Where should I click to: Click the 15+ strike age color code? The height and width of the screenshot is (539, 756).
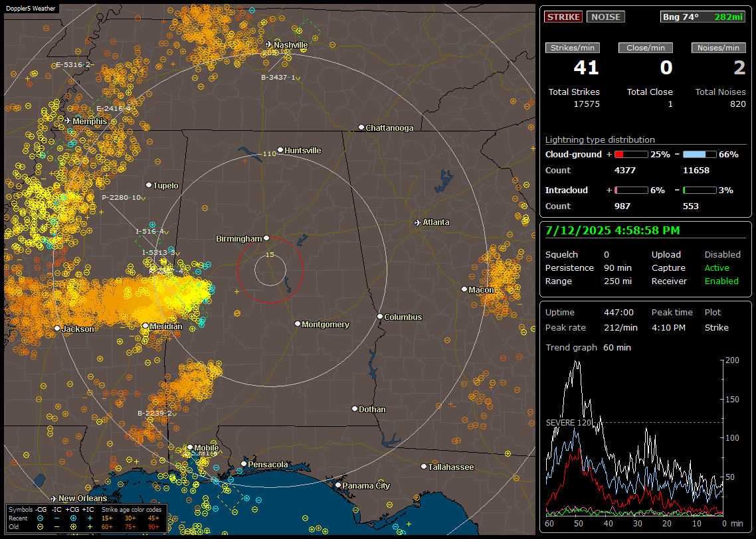click(107, 518)
